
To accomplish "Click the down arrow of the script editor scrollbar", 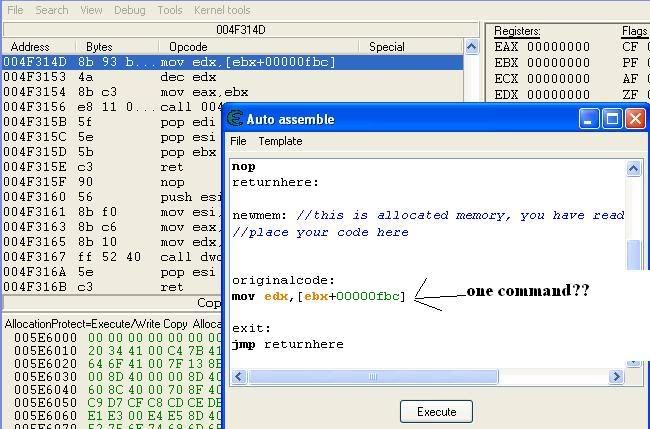I will (x=633, y=361).
